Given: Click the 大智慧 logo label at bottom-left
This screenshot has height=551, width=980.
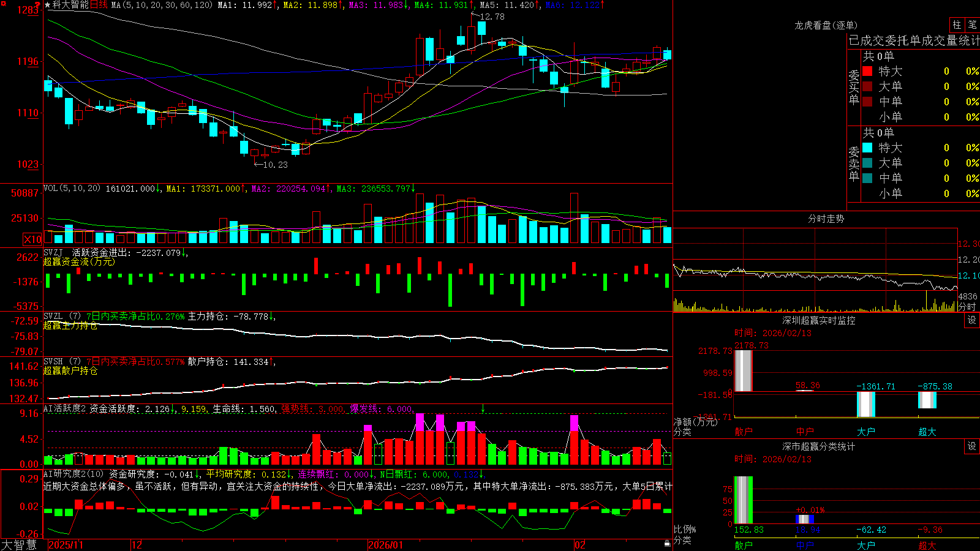Looking at the screenshot, I should [19, 545].
